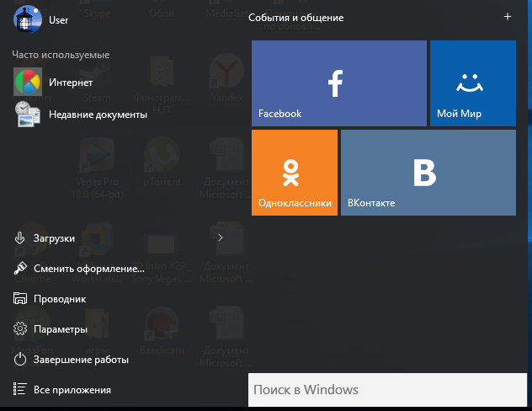Image resolution: width=532 pixels, height=411 pixels.
Task: Click the Мой Мир tile label
Action: coord(459,114)
